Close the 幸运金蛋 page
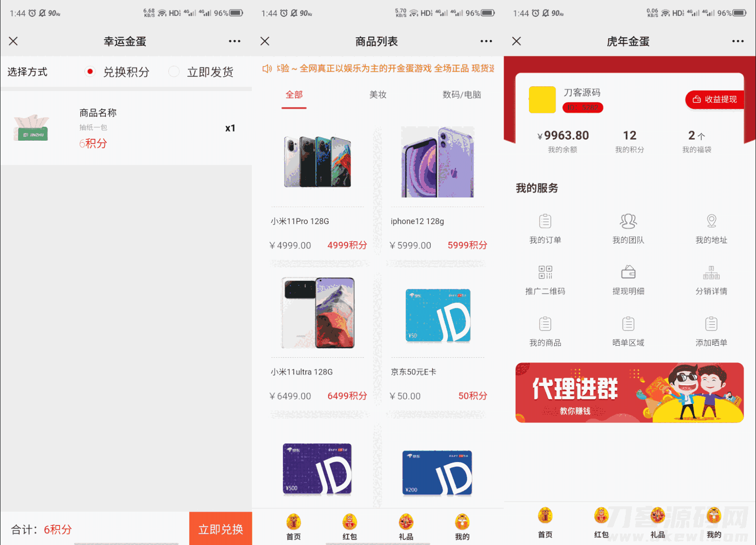Viewport: 756px width, 545px height. [13, 41]
